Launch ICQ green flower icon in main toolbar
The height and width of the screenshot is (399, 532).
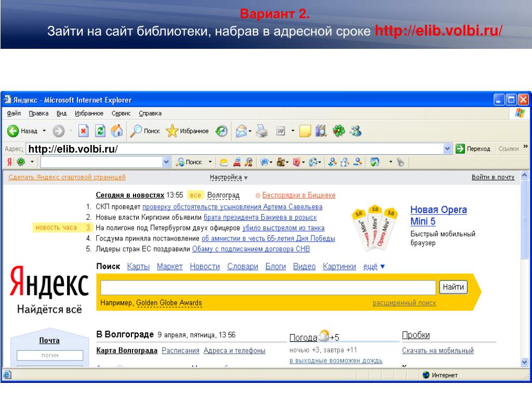click(338, 131)
